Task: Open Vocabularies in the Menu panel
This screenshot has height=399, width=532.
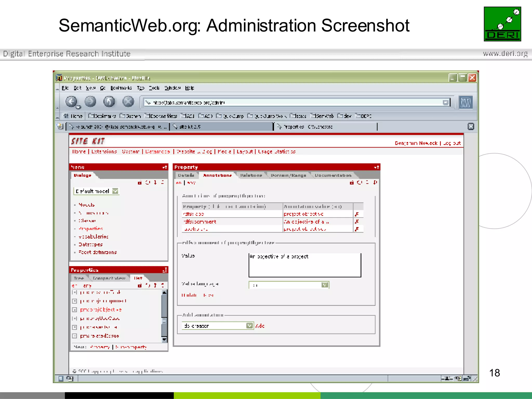Action: pos(94,237)
